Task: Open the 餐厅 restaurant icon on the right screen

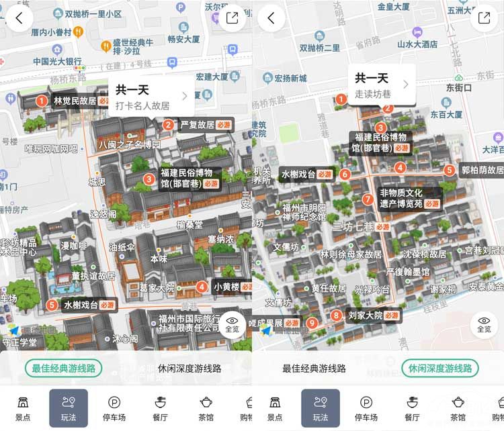Action: 412,408
